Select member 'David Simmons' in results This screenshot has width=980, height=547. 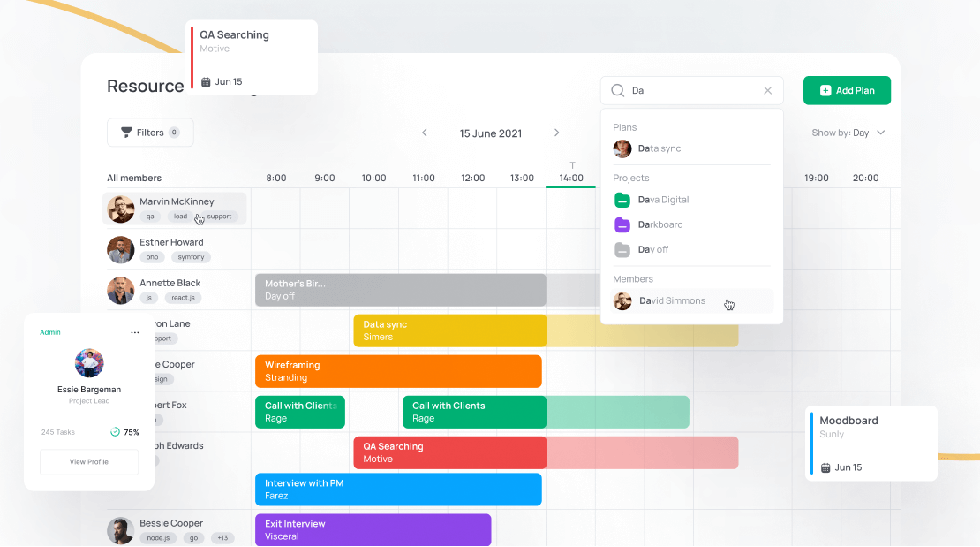click(x=691, y=301)
